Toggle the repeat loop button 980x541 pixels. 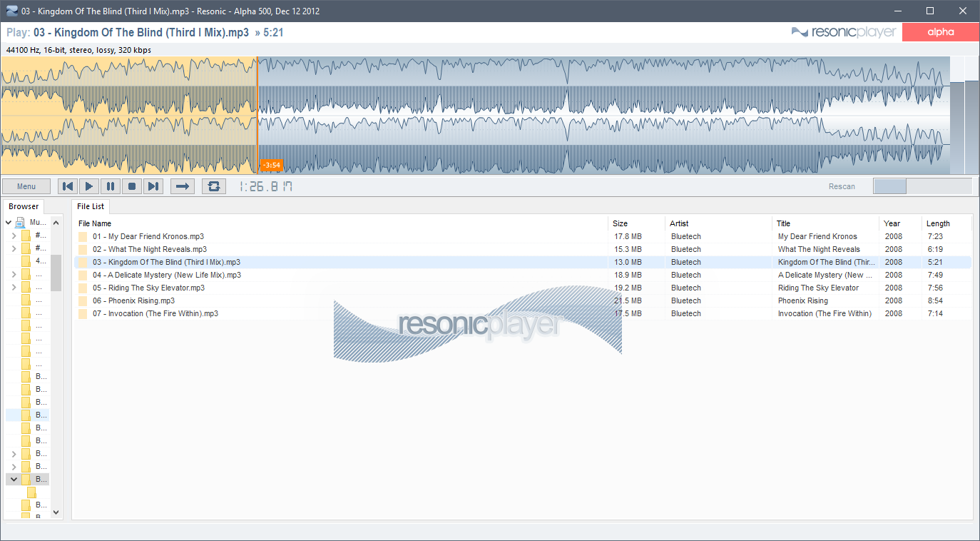(x=213, y=186)
